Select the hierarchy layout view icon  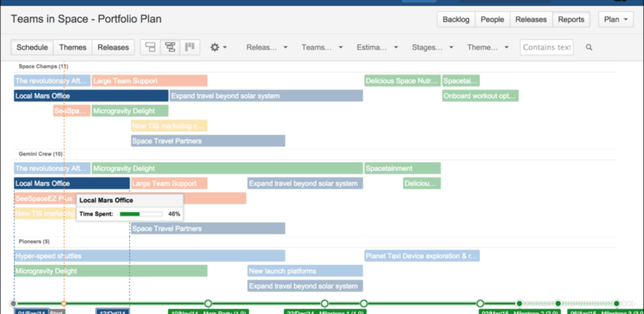(169, 47)
